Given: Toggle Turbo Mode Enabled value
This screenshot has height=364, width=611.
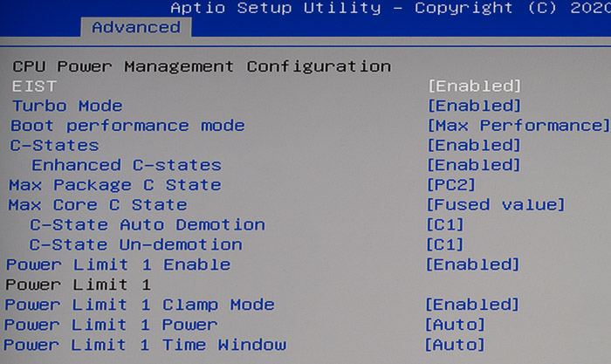Looking at the screenshot, I should click(474, 106).
